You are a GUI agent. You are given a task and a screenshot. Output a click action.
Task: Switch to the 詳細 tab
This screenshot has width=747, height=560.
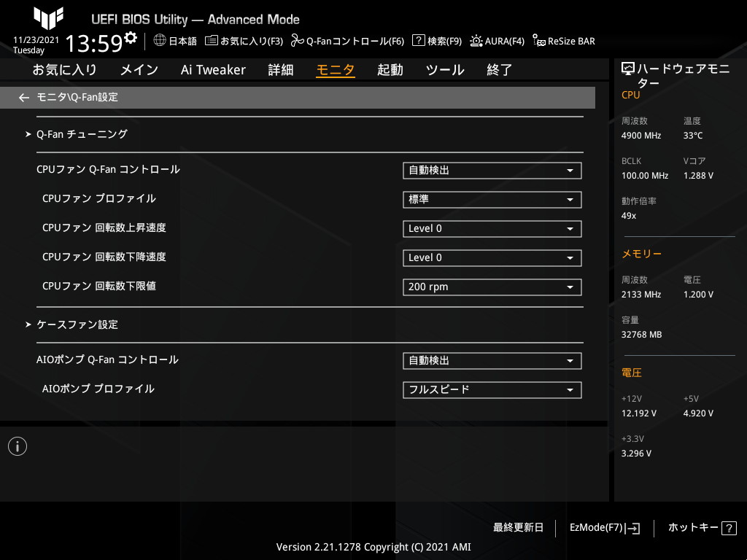[x=281, y=70]
